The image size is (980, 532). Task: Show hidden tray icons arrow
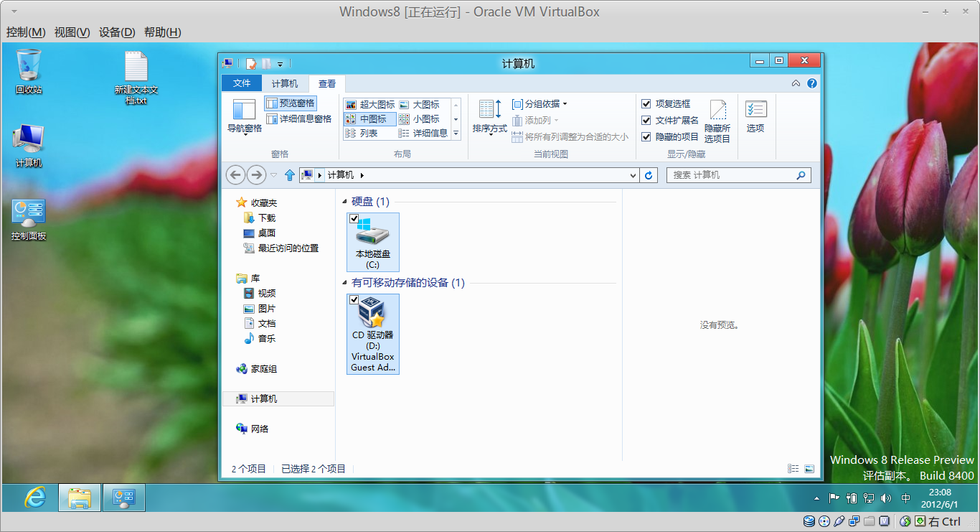(x=816, y=498)
